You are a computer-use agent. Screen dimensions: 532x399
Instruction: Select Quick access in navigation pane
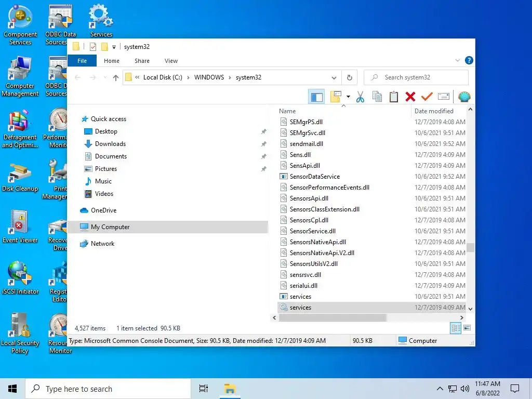[x=109, y=119]
